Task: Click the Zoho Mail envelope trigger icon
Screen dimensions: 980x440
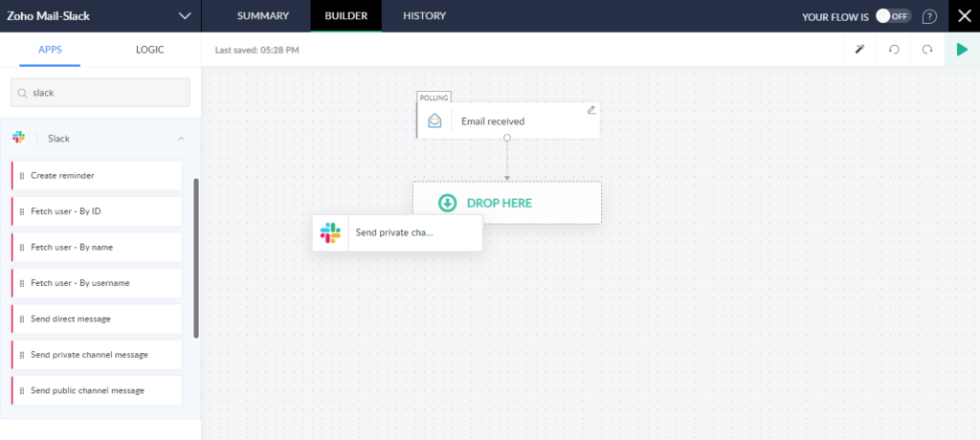Action: click(x=434, y=121)
